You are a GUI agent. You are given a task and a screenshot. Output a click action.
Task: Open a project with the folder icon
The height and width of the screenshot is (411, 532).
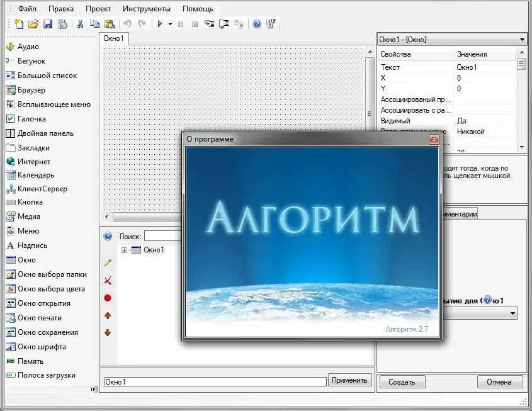(x=33, y=24)
